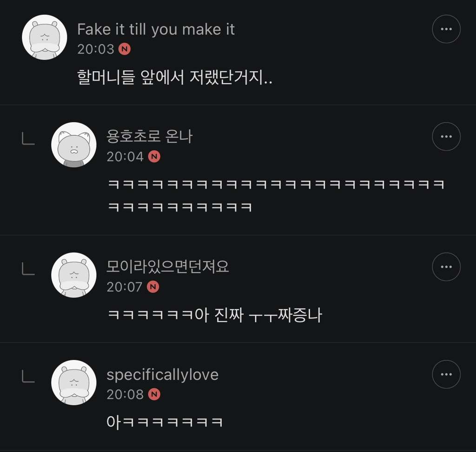Click the new badge beside 20:04 timestamp
The width and height of the screenshot is (476, 452).
(154, 157)
